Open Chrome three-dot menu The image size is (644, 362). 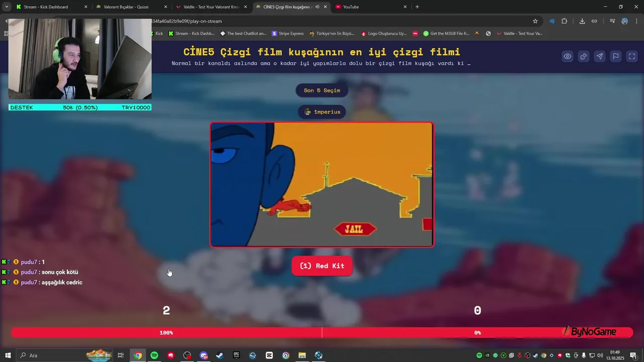point(636,21)
